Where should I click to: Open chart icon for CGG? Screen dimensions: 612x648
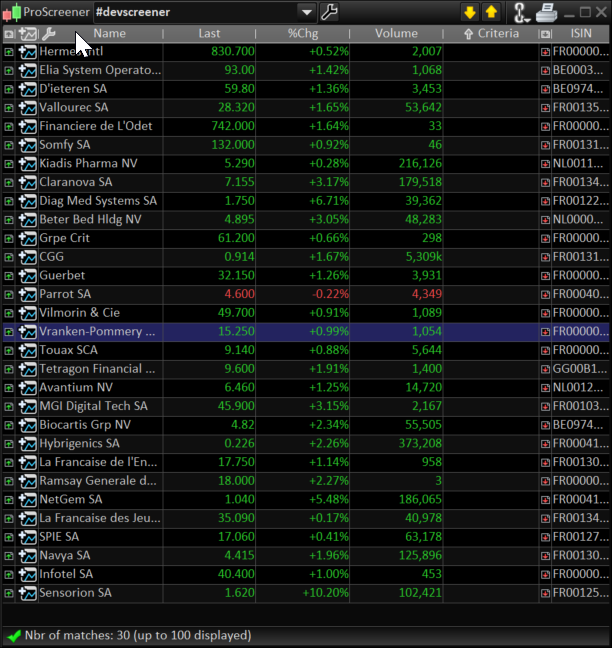coord(28,257)
